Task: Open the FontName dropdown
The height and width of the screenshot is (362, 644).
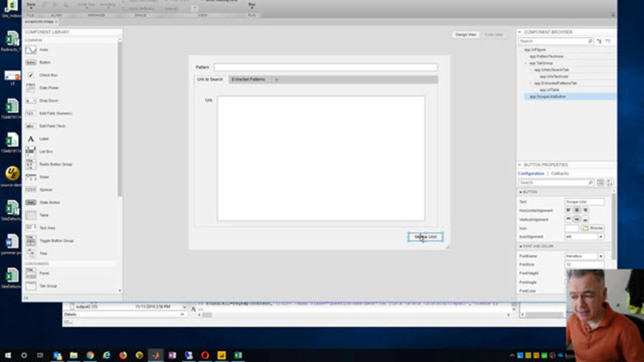Action: click(x=600, y=256)
